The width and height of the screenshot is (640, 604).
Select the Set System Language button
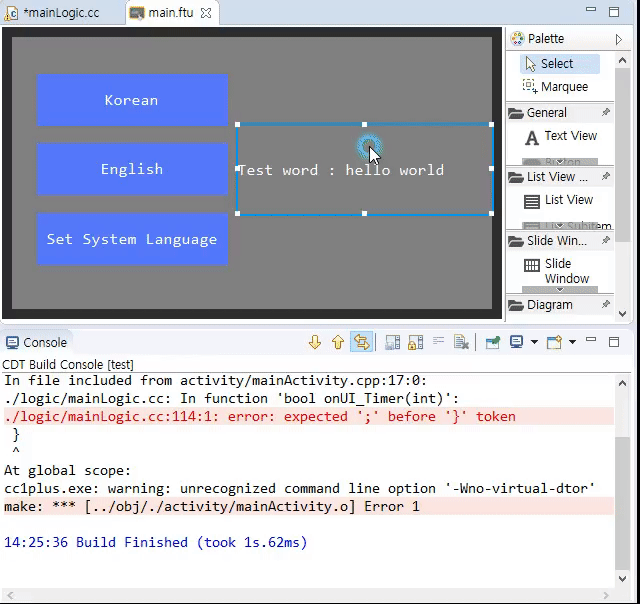tap(132, 239)
